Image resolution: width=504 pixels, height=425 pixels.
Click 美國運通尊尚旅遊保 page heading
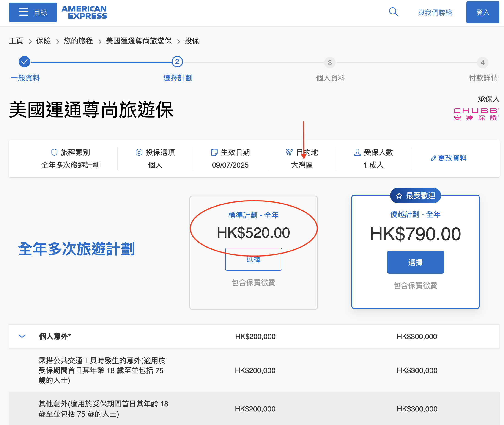(91, 110)
